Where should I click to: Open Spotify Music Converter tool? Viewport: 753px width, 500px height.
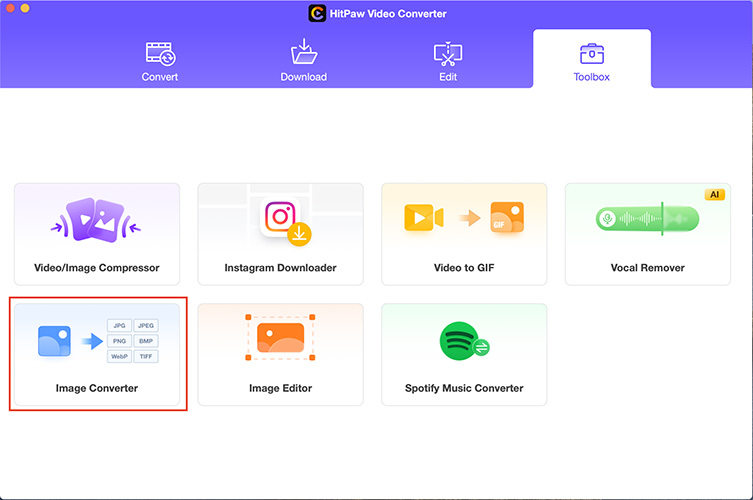[464, 354]
